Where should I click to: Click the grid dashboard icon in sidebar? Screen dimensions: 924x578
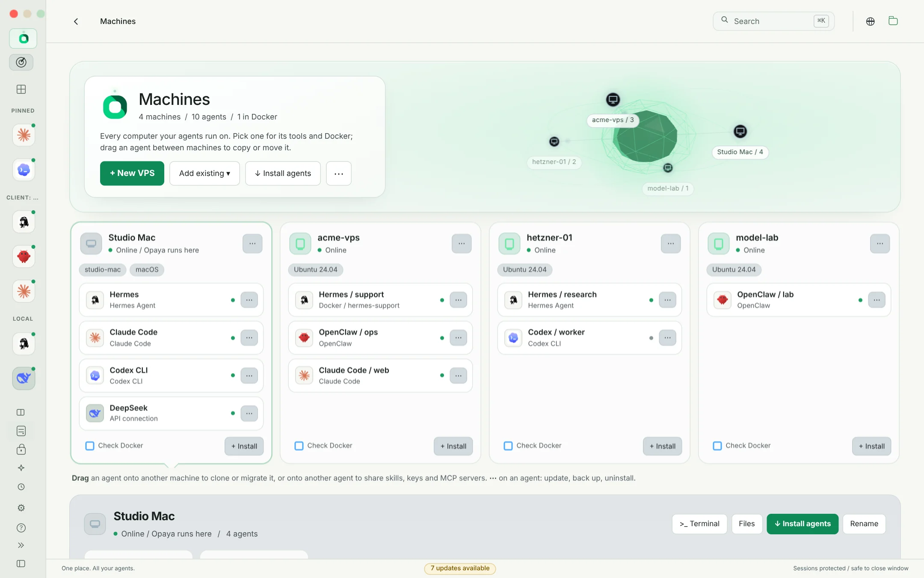21,89
